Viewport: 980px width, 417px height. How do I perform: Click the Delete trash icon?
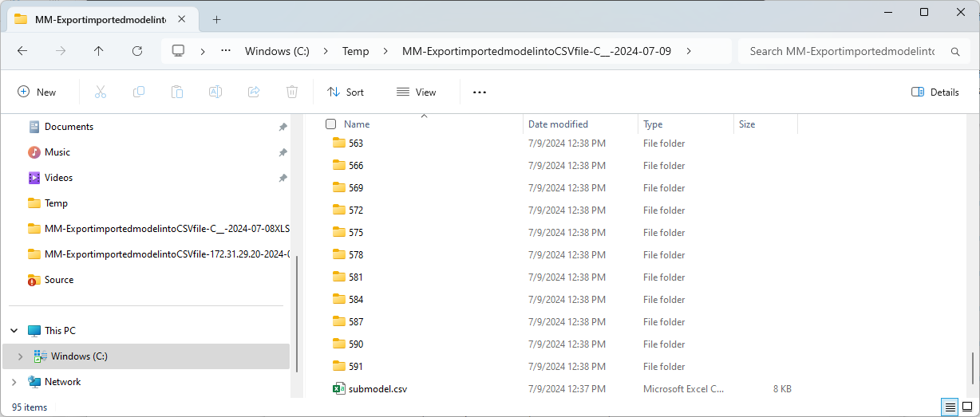tap(292, 92)
